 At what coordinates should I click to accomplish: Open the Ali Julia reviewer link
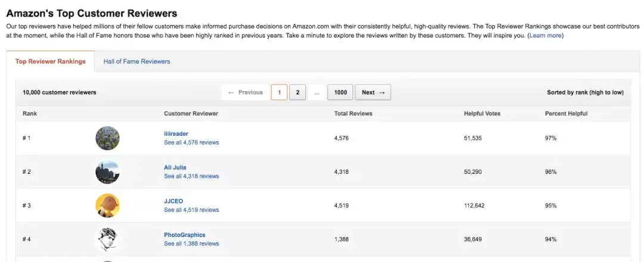[x=175, y=167]
